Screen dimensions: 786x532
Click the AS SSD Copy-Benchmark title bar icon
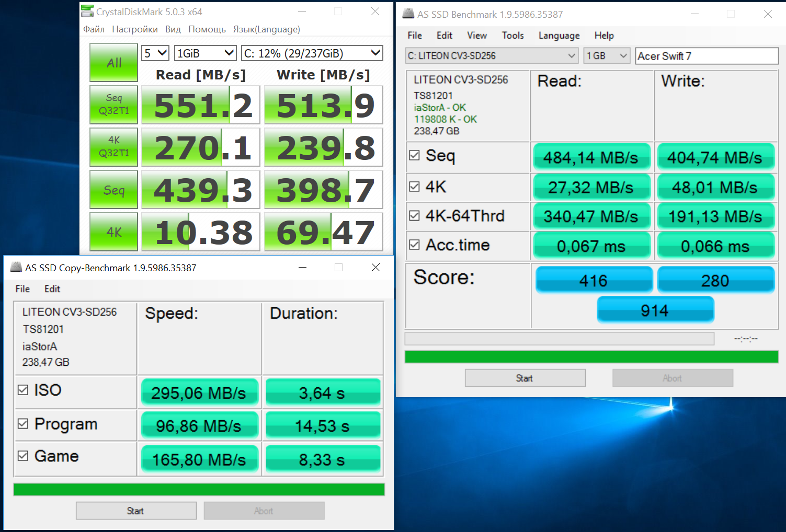[16, 268]
